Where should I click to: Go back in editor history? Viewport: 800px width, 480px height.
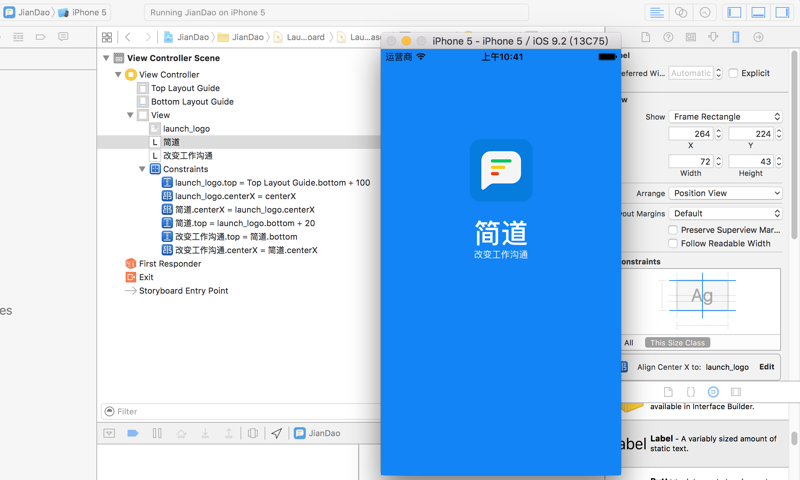(128, 37)
